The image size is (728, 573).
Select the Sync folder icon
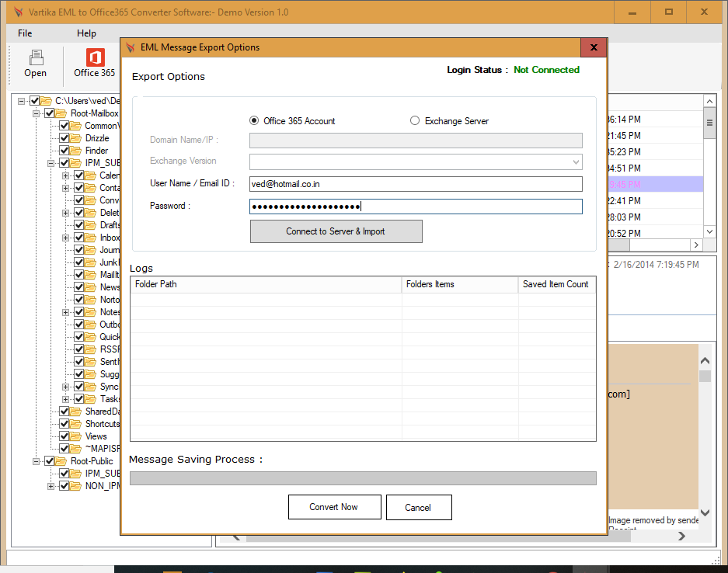tap(91, 387)
